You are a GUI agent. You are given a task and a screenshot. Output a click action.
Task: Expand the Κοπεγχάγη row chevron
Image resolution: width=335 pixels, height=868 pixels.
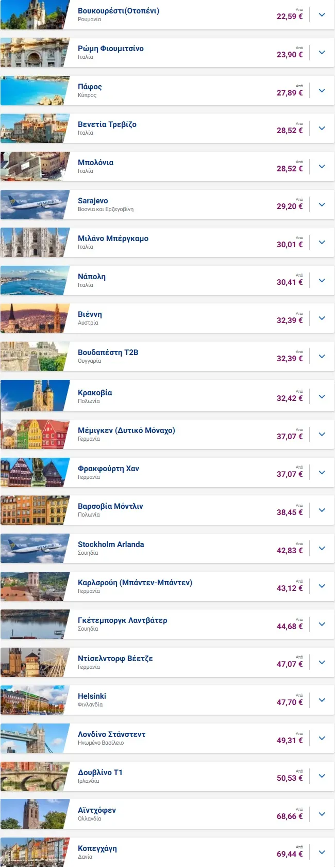322,853
